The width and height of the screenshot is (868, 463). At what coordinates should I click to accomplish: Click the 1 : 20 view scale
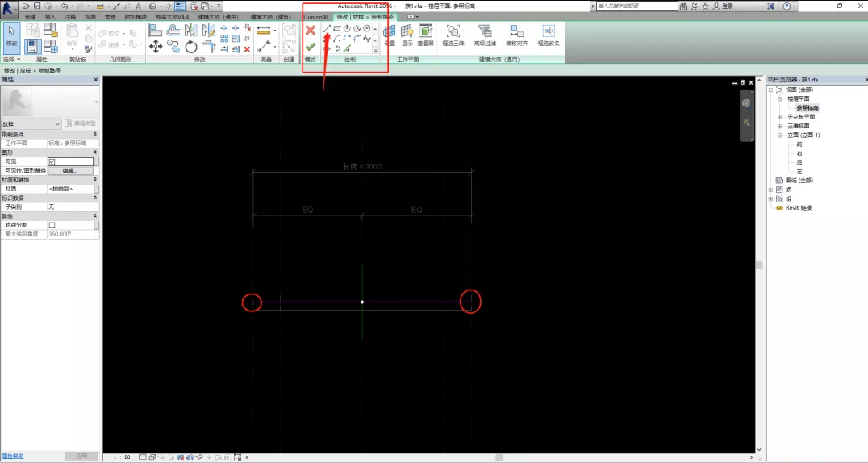122,457
